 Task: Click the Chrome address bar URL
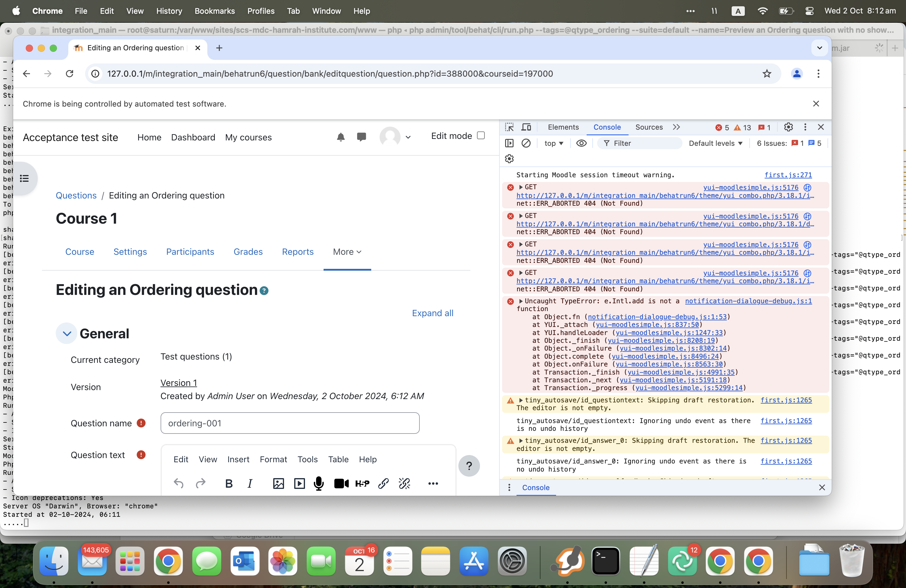tap(330, 74)
